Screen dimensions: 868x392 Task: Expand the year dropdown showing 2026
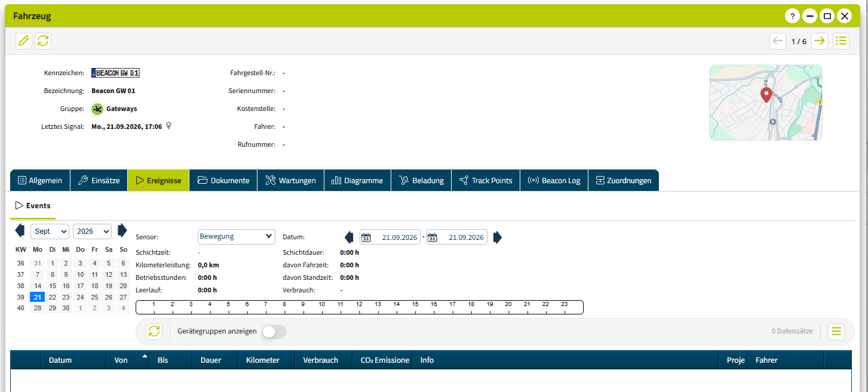pos(93,231)
